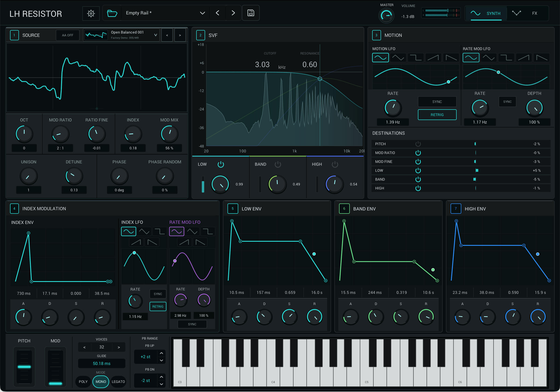Toggle LOW filter power button
Screen dimensions: 560x392
point(221,165)
